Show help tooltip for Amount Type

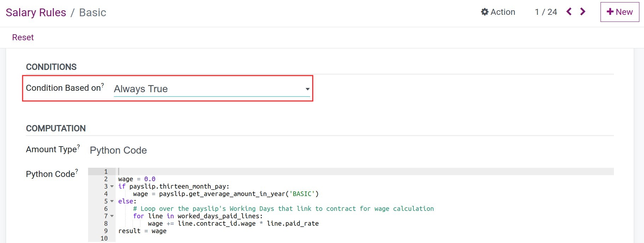tap(79, 146)
